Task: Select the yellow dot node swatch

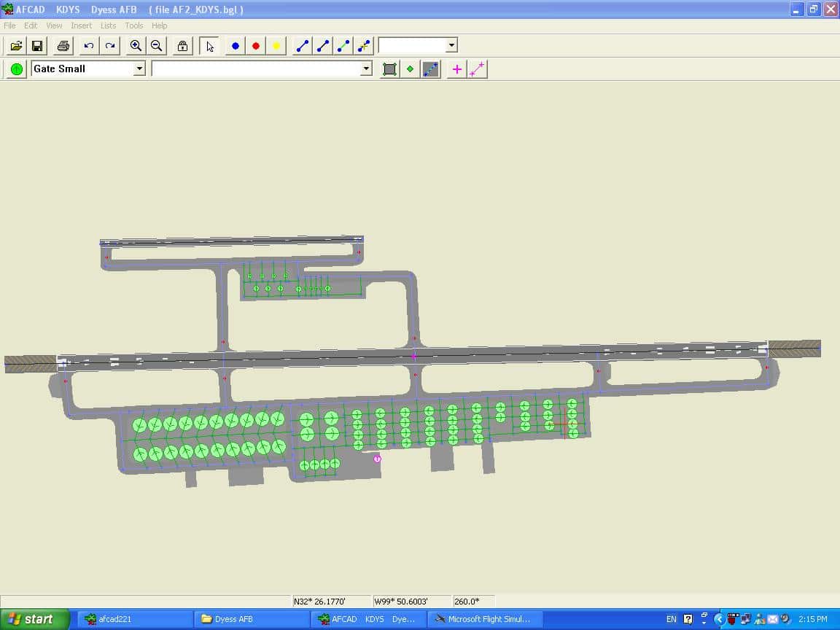Action: tap(276, 46)
